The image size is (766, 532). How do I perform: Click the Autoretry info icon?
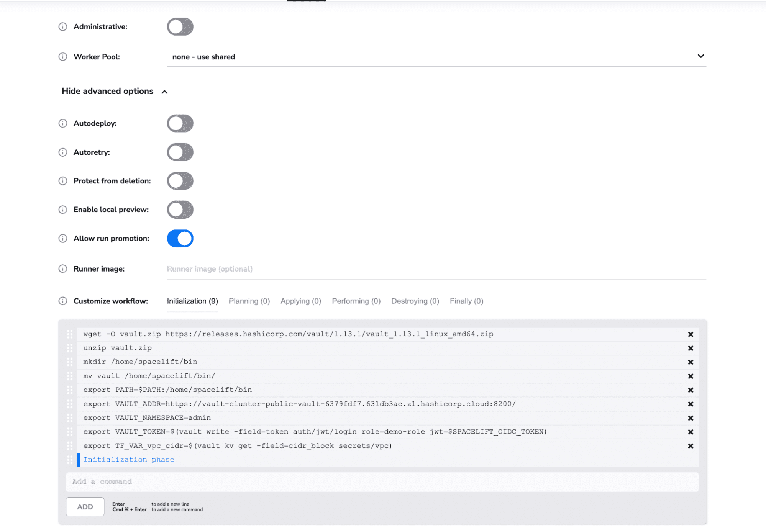click(63, 152)
